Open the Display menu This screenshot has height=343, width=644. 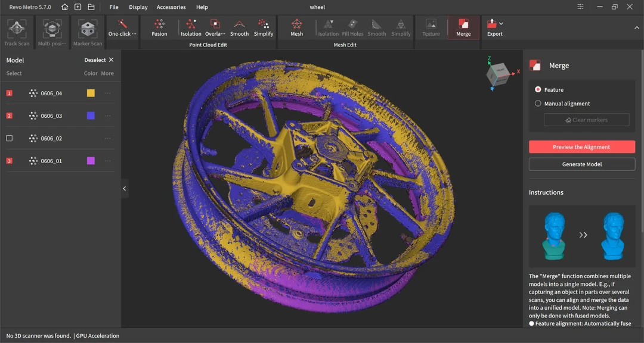pyautogui.click(x=138, y=7)
